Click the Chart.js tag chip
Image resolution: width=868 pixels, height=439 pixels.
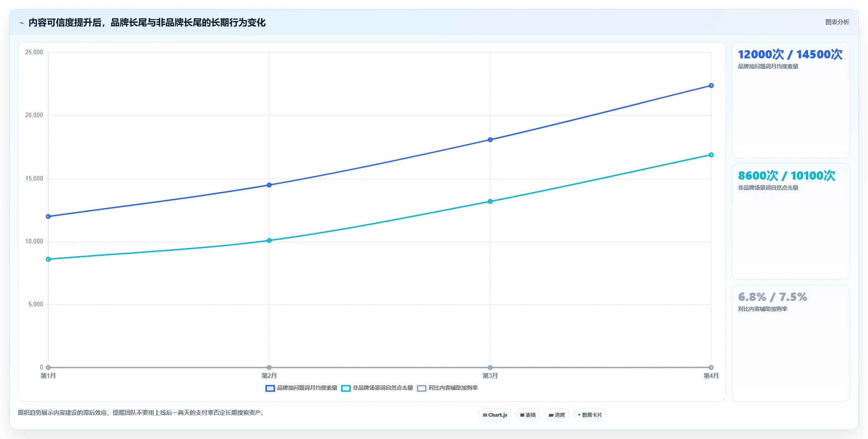click(495, 415)
